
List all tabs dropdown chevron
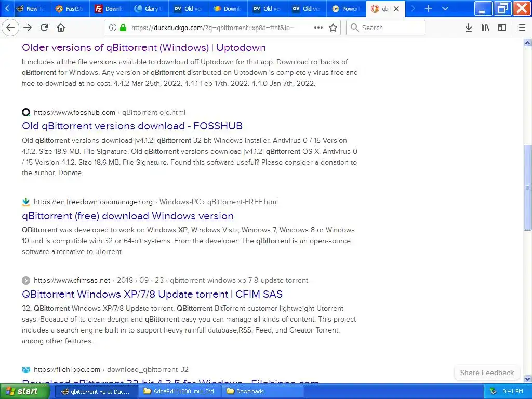tap(445, 8)
